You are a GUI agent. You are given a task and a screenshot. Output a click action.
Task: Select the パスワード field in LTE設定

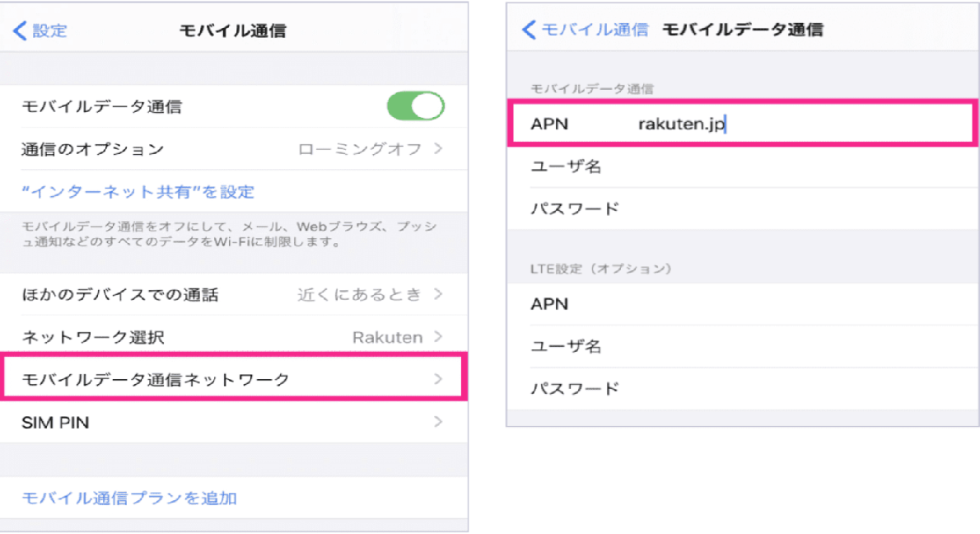pyautogui.click(x=743, y=388)
